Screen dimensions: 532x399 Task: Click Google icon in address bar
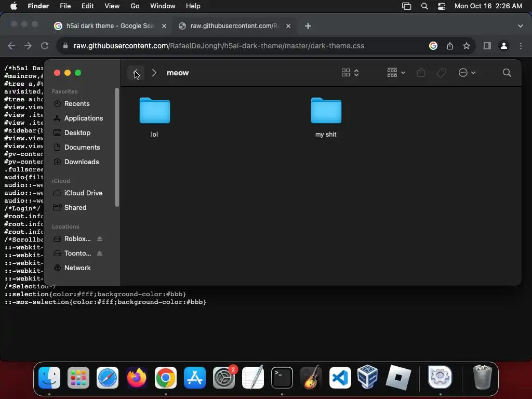pos(433,46)
